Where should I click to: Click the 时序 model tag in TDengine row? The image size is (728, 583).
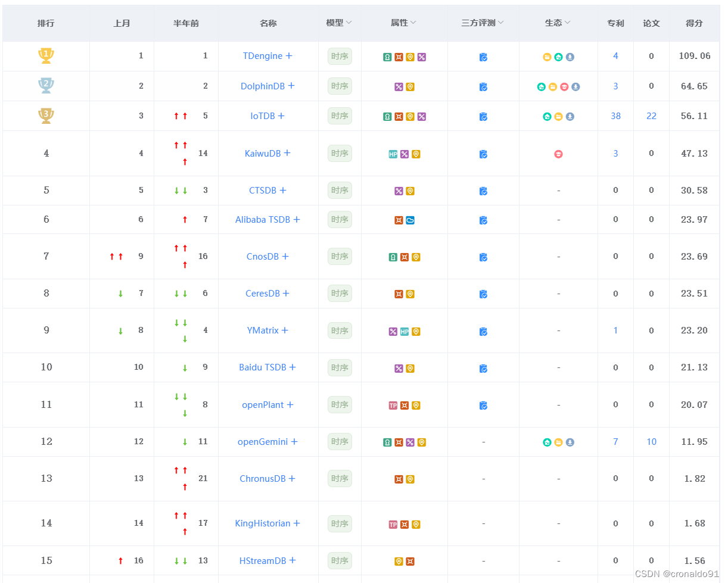coord(340,57)
